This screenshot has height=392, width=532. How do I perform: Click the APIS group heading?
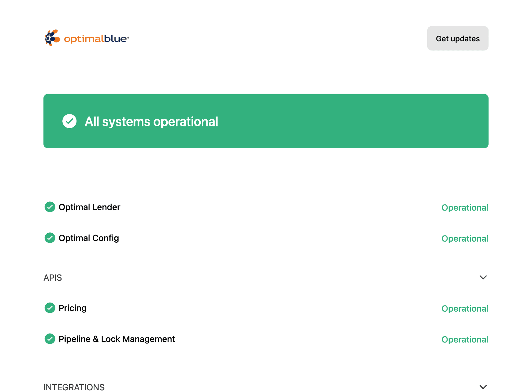[53, 278]
